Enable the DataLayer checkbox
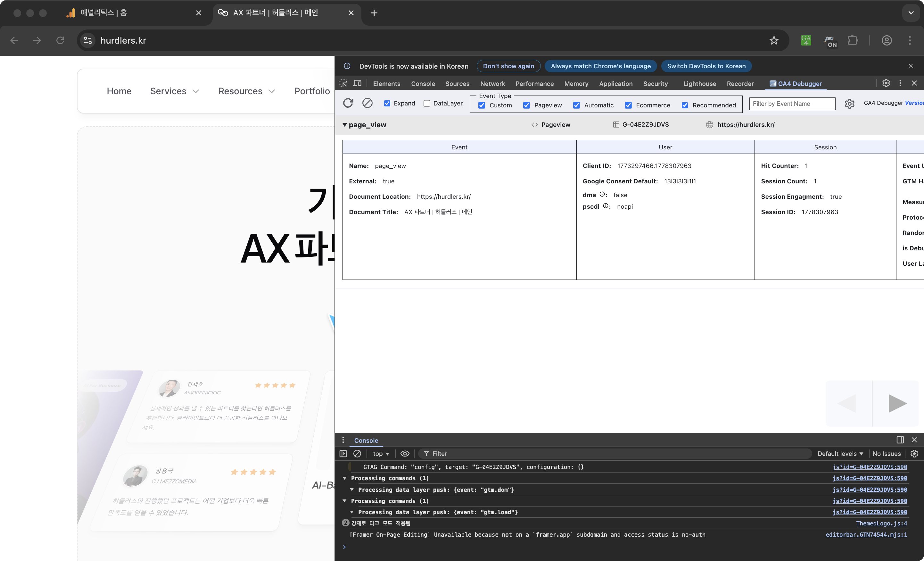The width and height of the screenshot is (924, 561). (x=427, y=103)
